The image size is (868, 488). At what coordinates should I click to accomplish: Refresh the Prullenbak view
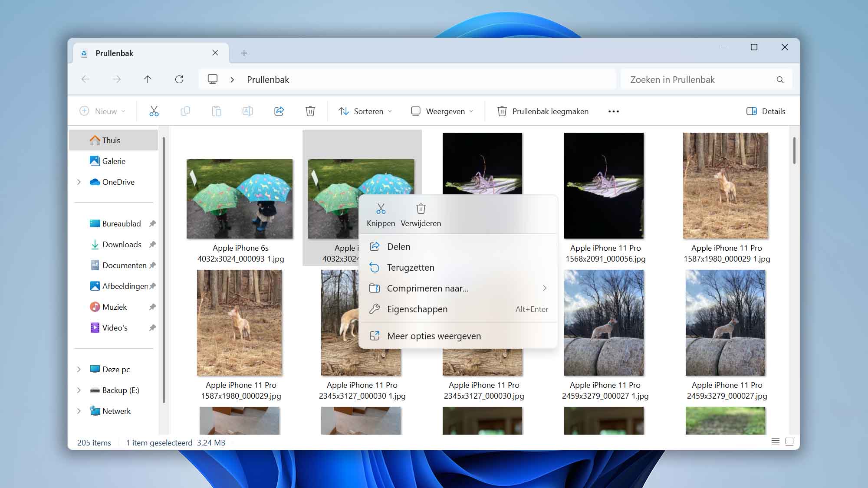click(179, 79)
